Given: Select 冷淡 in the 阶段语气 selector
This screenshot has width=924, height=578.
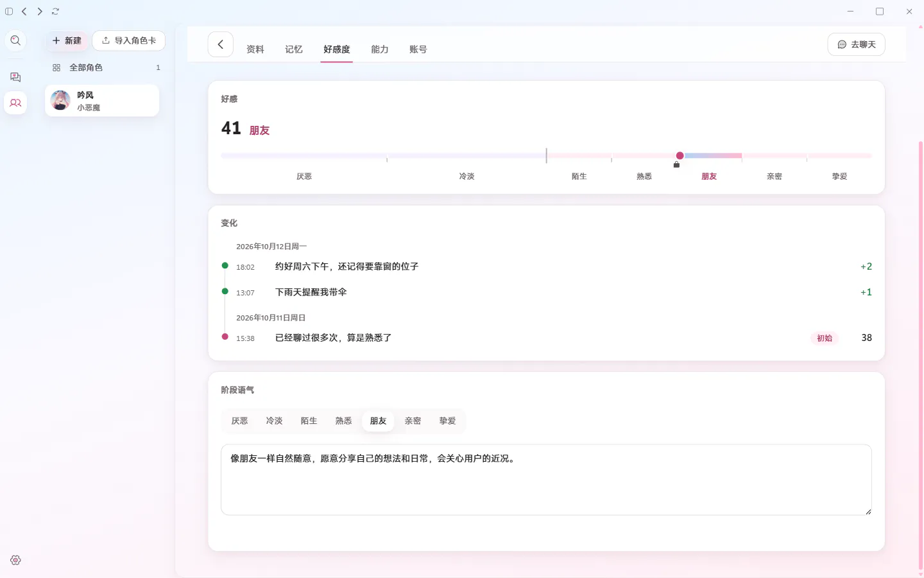Looking at the screenshot, I should [x=274, y=421].
